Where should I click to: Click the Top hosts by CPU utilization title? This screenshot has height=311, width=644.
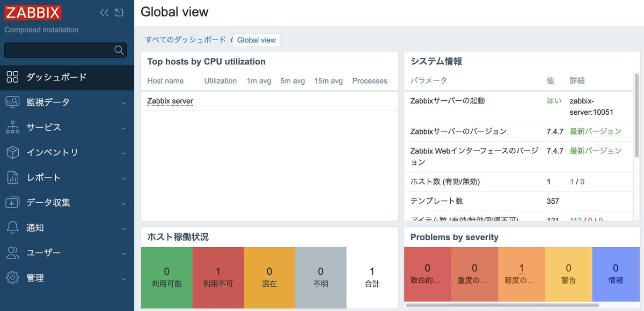[207, 62]
